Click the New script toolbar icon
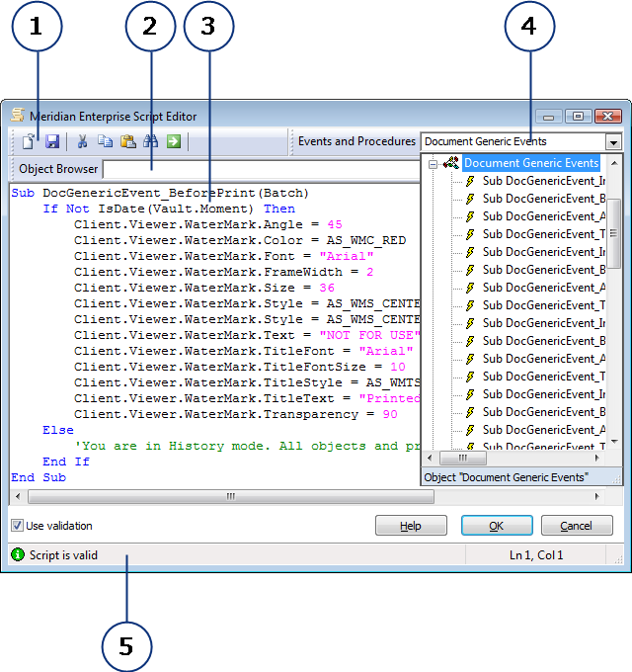This screenshot has width=632, height=672. [x=29, y=141]
